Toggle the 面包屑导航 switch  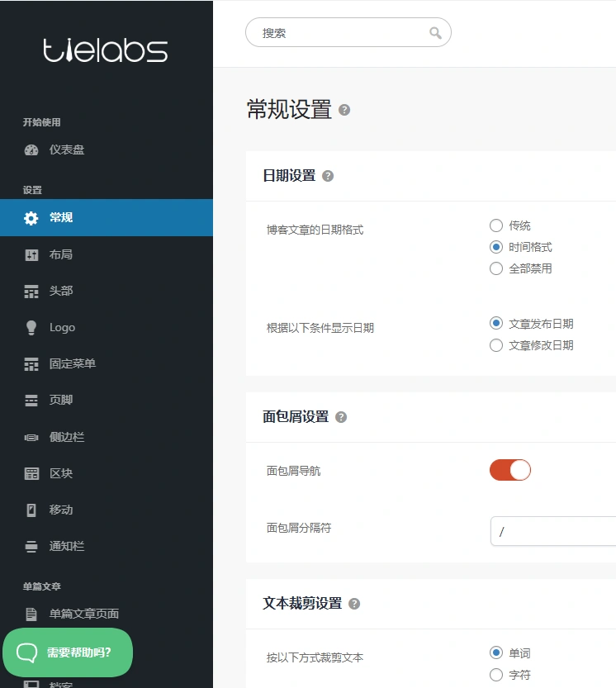pyautogui.click(x=510, y=471)
